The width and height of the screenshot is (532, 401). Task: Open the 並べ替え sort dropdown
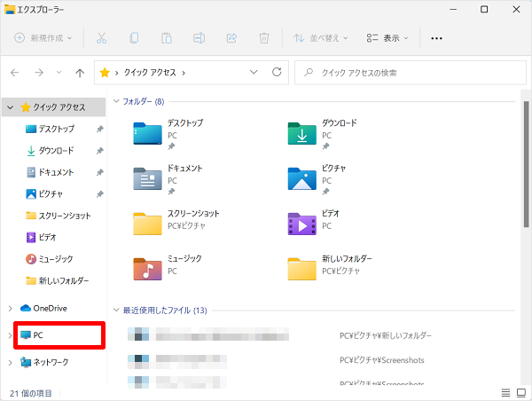click(321, 38)
